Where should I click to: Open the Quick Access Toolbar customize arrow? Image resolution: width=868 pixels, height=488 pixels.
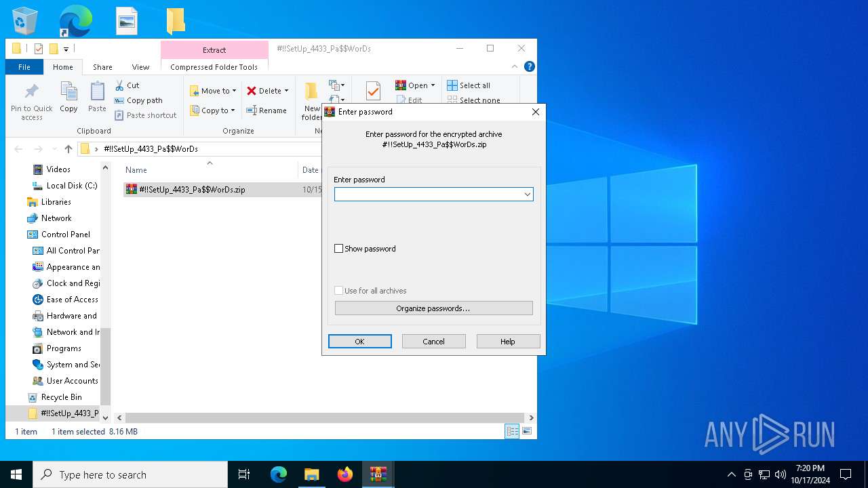point(66,49)
